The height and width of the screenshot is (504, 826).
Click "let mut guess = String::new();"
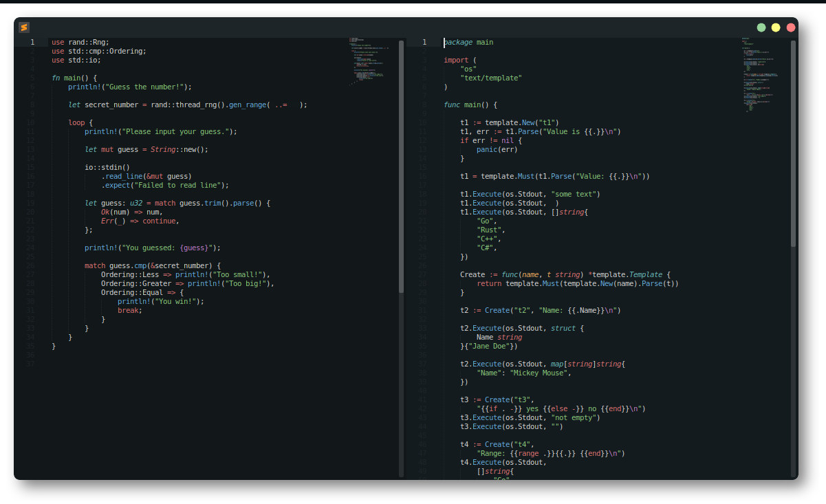tap(146, 149)
